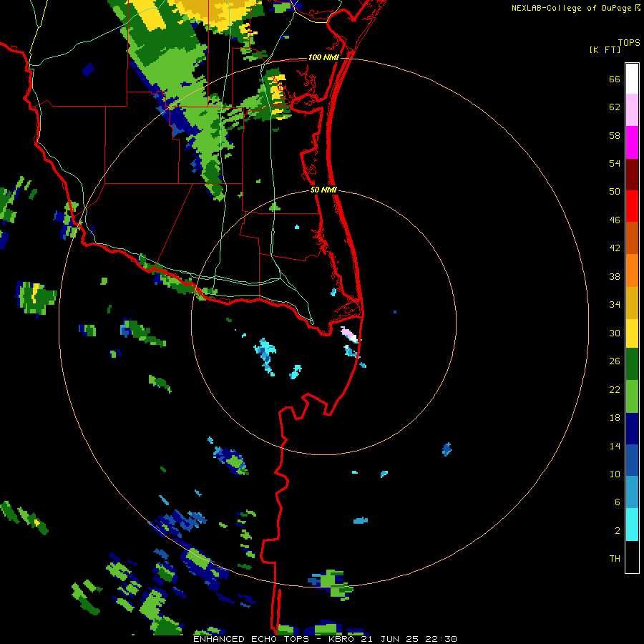This screenshot has width=644, height=644.
Task: Click the "34" legend value
Action: pos(615,304)
